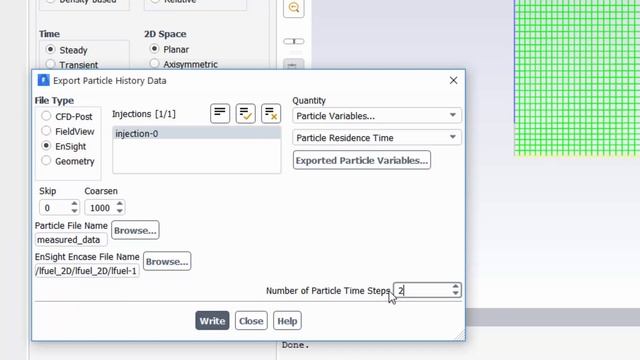The width and height of the screenshot is (640, 360).
Task: Choose Transient time option
Action: tap(50, 64)
